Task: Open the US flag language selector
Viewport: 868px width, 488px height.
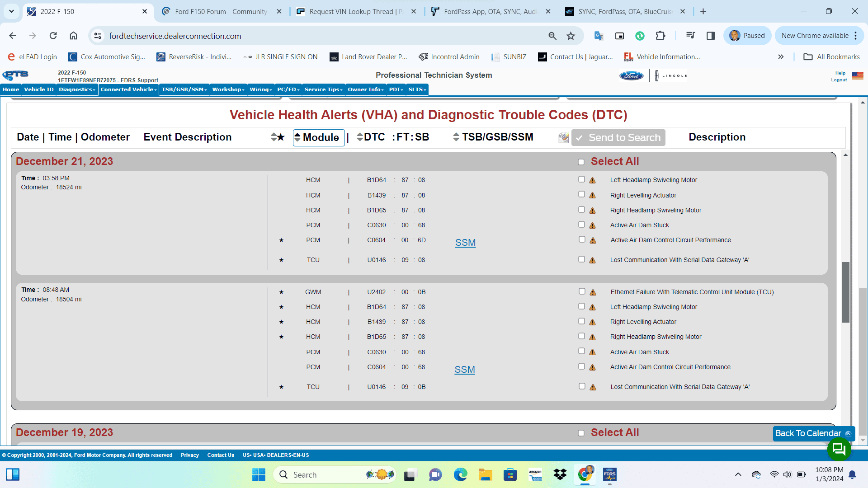Action: pos(858,75)
